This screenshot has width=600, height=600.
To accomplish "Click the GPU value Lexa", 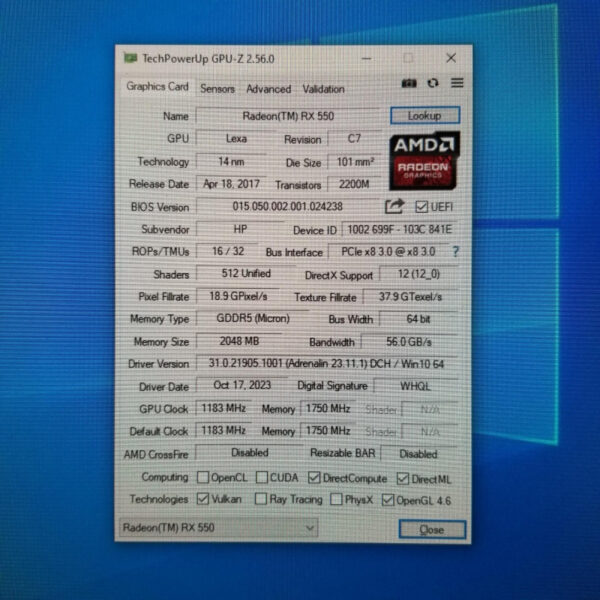I will (x=236, y=139).
